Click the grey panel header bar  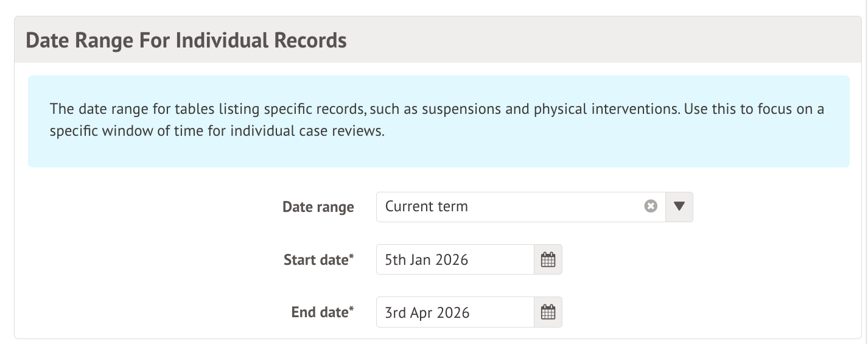click(x=548, y=41)
